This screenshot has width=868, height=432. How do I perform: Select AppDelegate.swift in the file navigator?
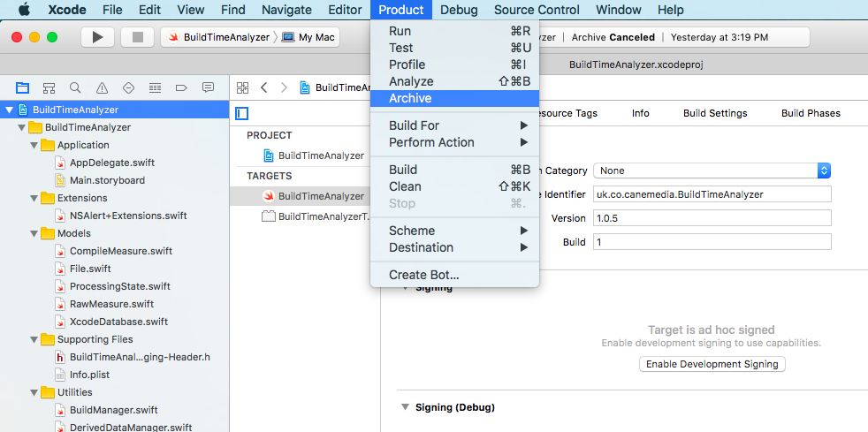(x=112, y=163)
